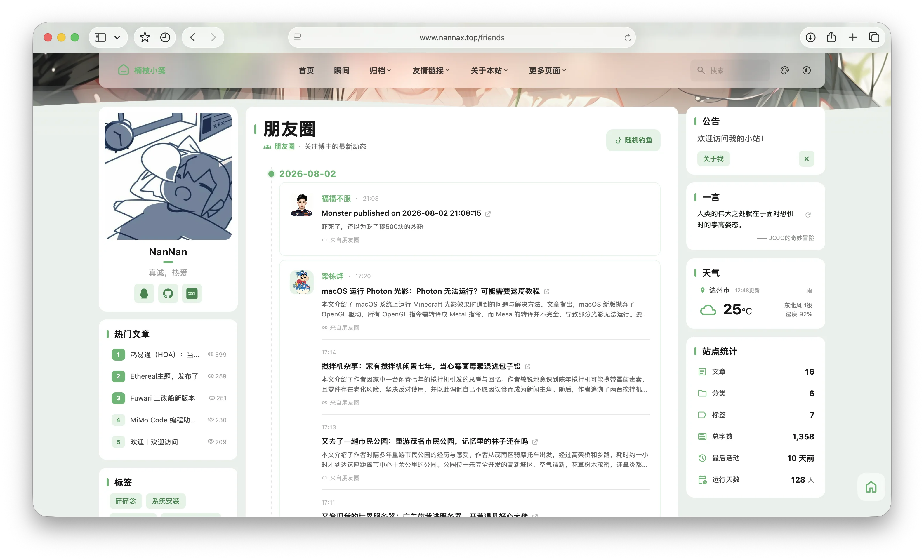Open hot article MiMo Code 编程助...
The height and width of the screenshot is (560, 924).
click(169, 420)
